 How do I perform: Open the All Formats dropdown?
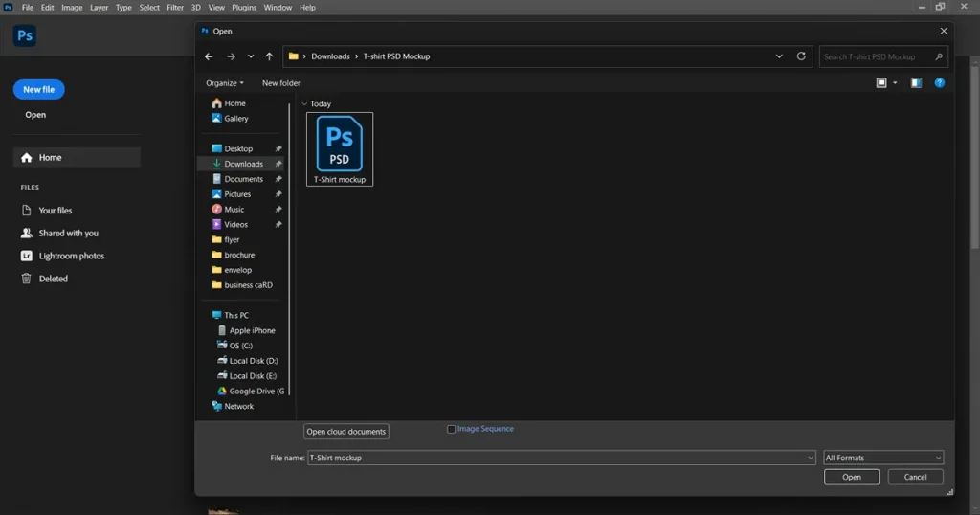point(883,458)
